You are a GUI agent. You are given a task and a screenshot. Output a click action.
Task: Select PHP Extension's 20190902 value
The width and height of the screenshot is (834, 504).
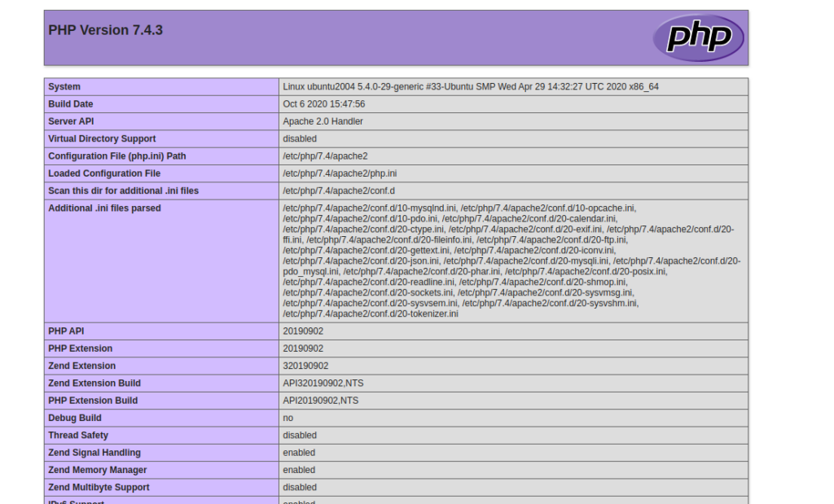point(303,348)
